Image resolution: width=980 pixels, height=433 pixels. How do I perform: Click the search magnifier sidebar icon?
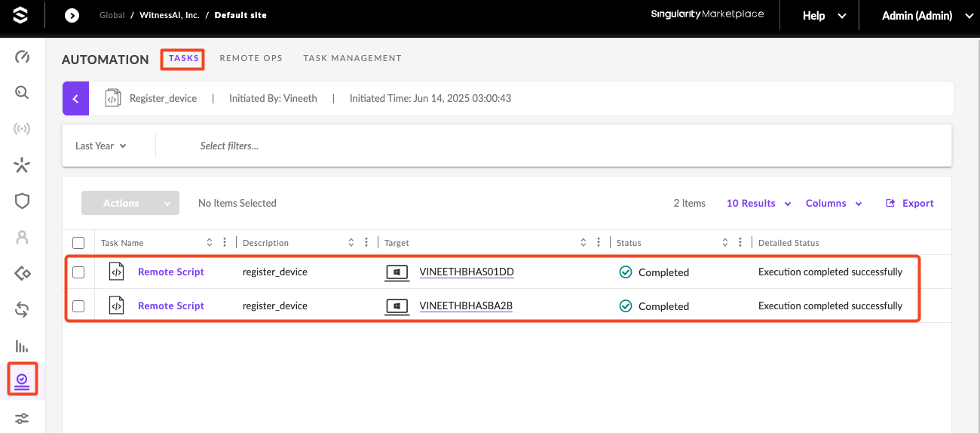[x=22, y=93]
